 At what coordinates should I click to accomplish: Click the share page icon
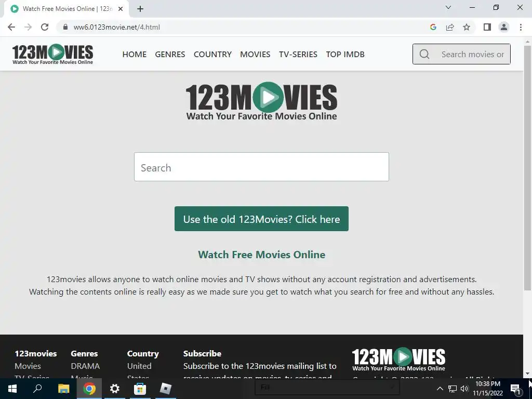pos(450,27)
